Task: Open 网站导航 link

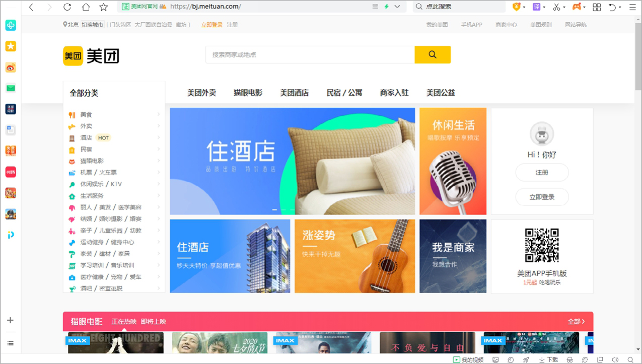Action: pos(576,25)
